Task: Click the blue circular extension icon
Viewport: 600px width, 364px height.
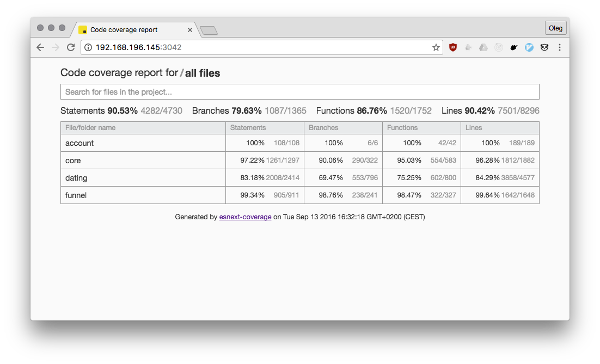Action: [529, 47]
